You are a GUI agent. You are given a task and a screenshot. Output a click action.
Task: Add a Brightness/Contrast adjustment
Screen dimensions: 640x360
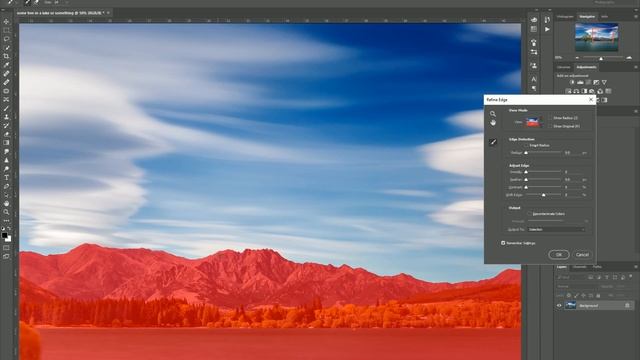pyautogui.click(x=572, y=82)
